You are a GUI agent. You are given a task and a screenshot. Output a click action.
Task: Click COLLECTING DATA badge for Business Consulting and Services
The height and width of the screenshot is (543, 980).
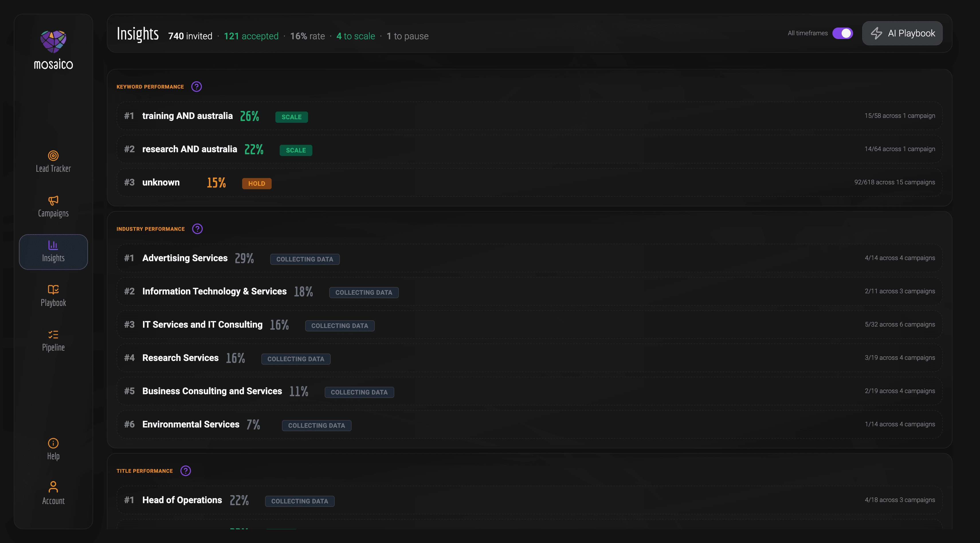click(x=359, y=392)
